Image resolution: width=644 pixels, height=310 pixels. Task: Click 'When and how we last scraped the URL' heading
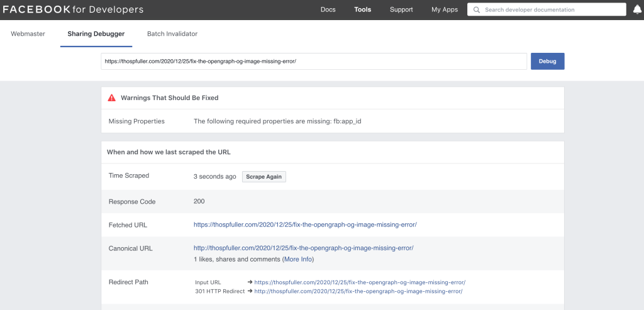click(169, 152)
